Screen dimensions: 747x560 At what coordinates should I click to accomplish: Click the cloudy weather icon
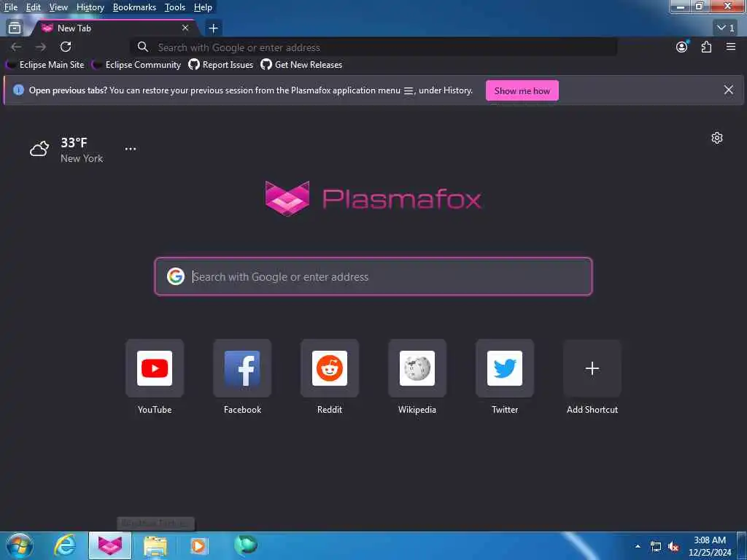[39, 149]
